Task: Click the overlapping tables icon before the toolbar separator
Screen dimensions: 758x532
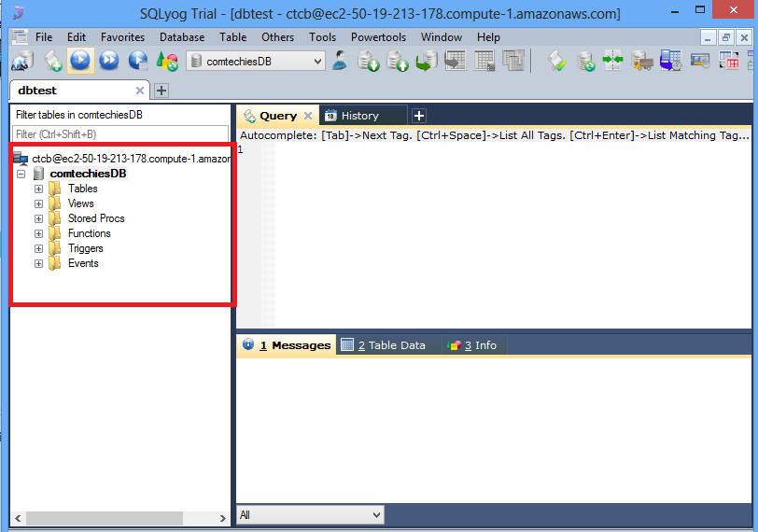Action: pos(512,61)
